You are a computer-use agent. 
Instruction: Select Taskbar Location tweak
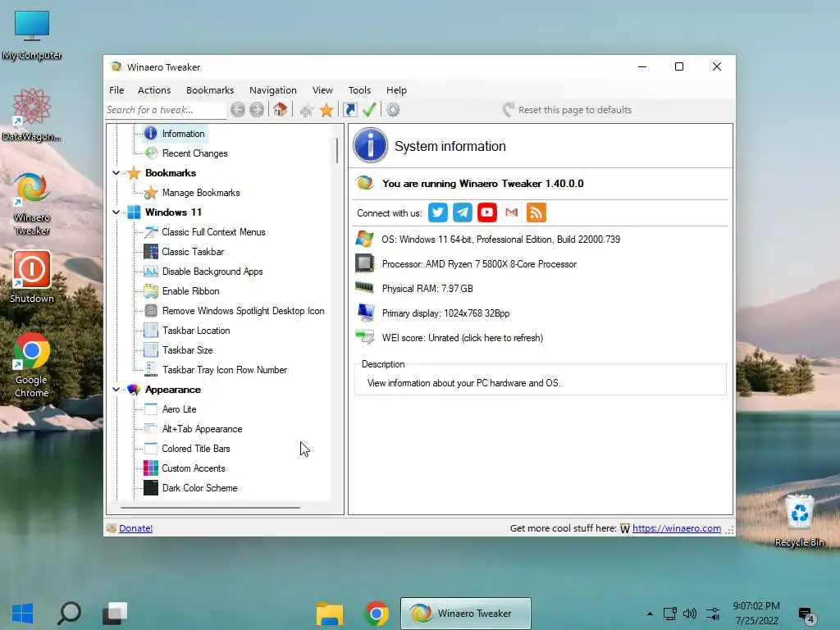click(x=196, y=331)
